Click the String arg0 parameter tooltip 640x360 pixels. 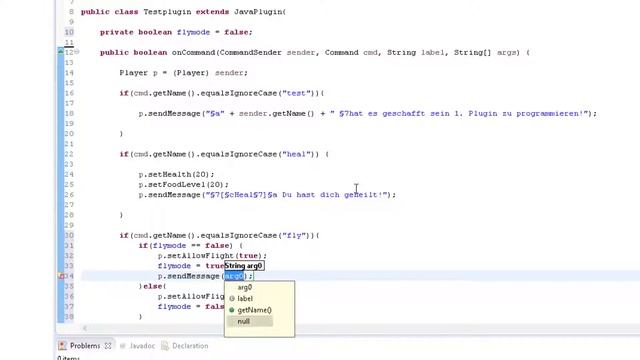click(244, 266)
